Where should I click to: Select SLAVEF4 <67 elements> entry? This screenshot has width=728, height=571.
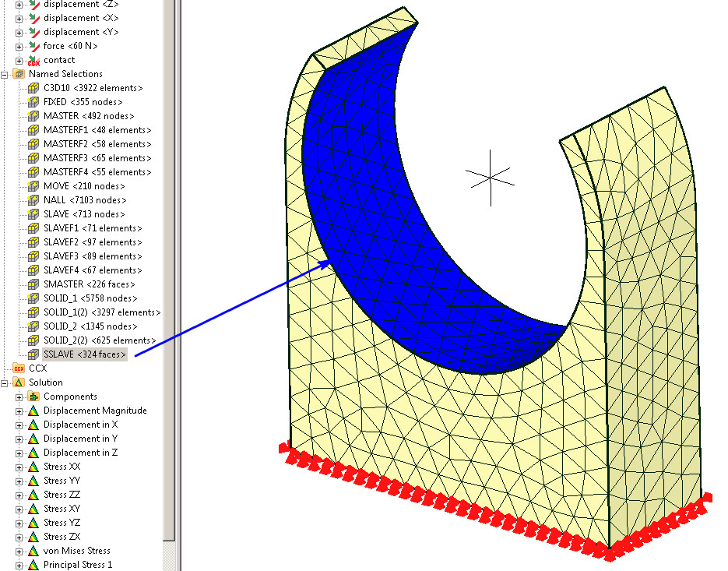(93, 270)
